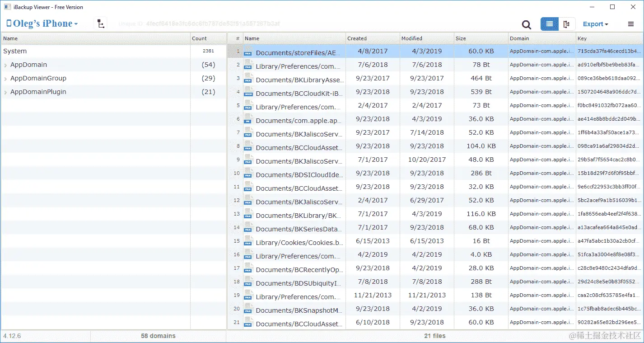
Task: Click the 104.0 KB size cell
Action: click(482, 146)
